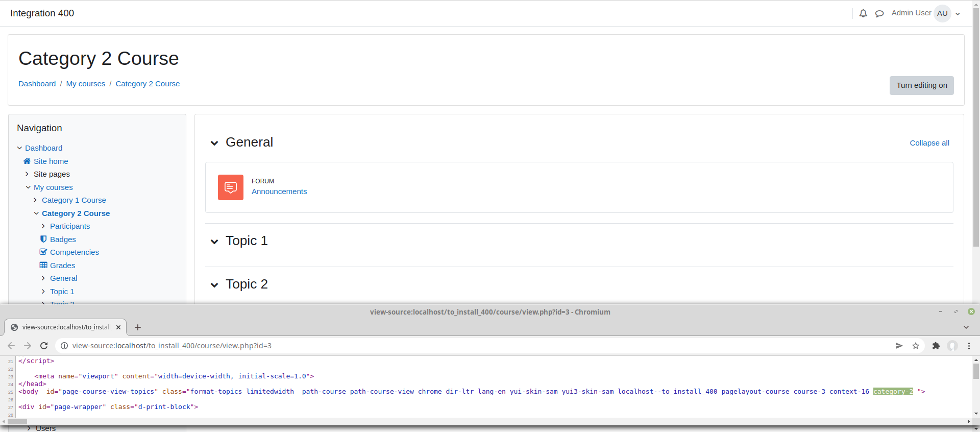Open Grades in navigation tree
The width and height of the screenshot is (980, 432).
click(x=62, y=266)
